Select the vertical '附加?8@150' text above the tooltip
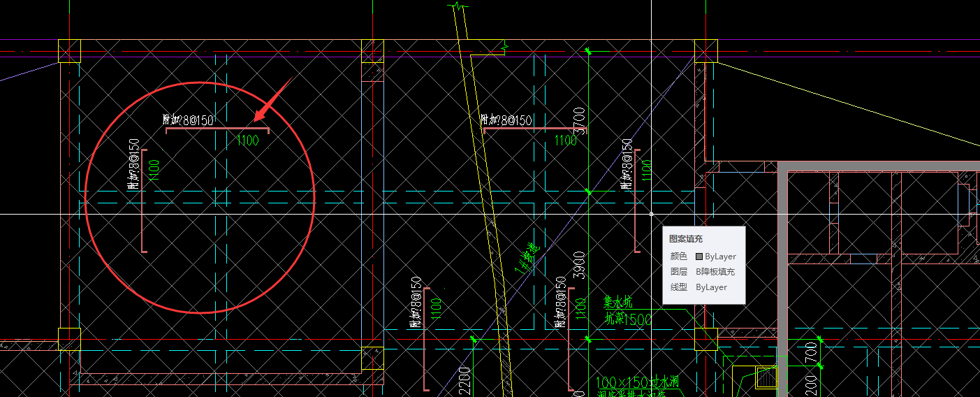 click(x=627, y=164)
